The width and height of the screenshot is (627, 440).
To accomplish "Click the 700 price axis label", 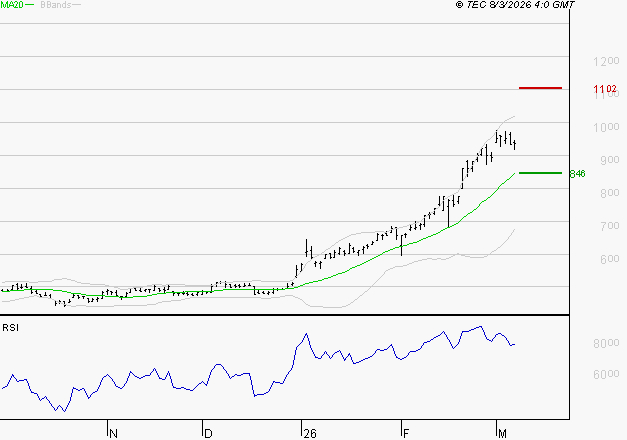I will (610, 226).
